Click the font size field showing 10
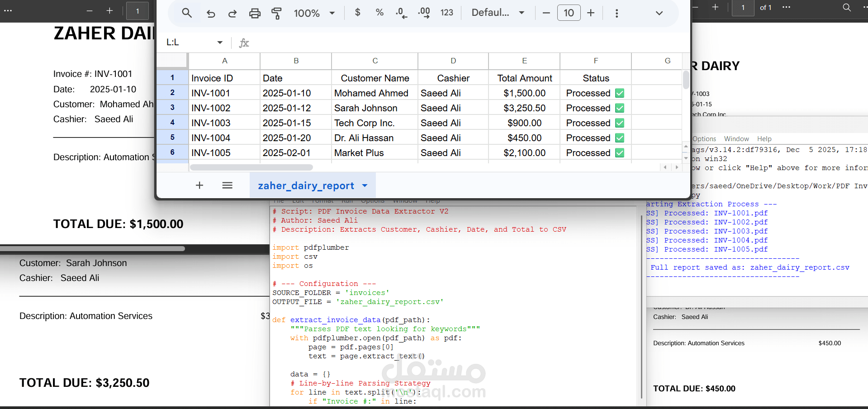Screen dimensions: 868x409 (569, 13)
